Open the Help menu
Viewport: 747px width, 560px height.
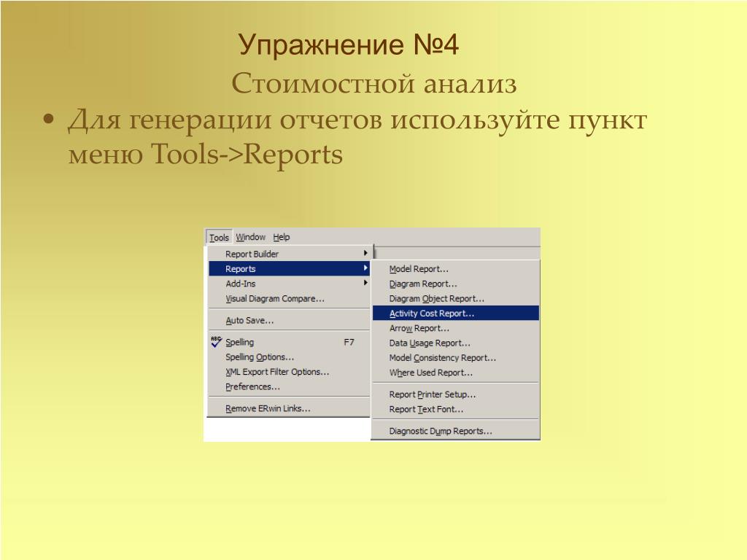click(x=281, y=237)
